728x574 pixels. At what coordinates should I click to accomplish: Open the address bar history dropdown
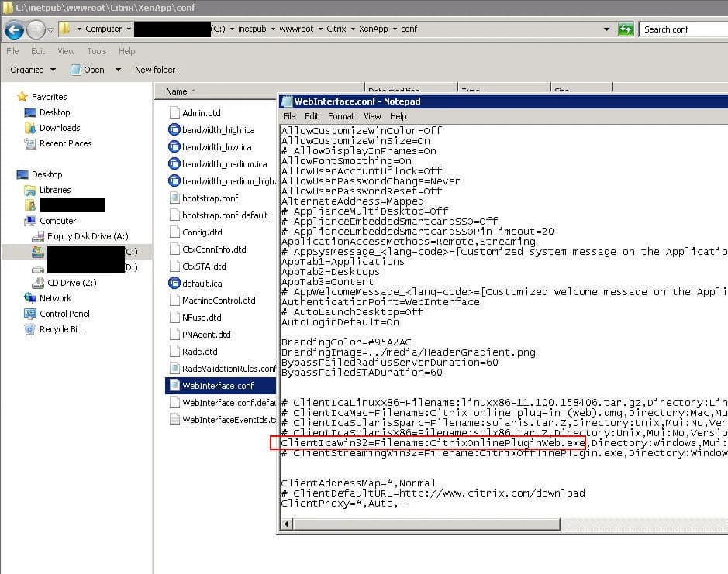coord(606,29)
